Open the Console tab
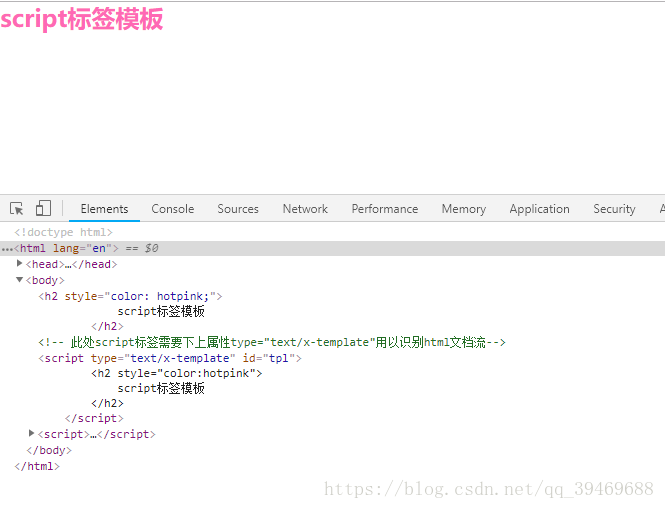 point(173,209)
